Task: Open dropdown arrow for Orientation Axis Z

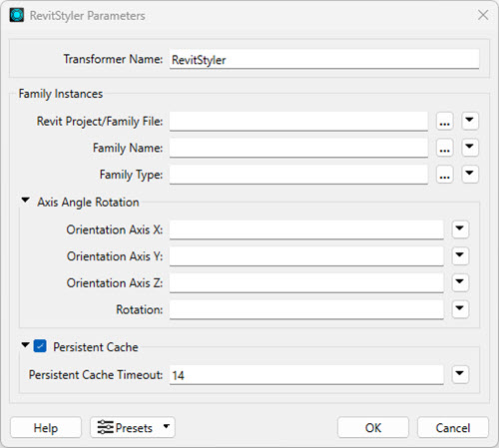Action: tap(460, 282)
